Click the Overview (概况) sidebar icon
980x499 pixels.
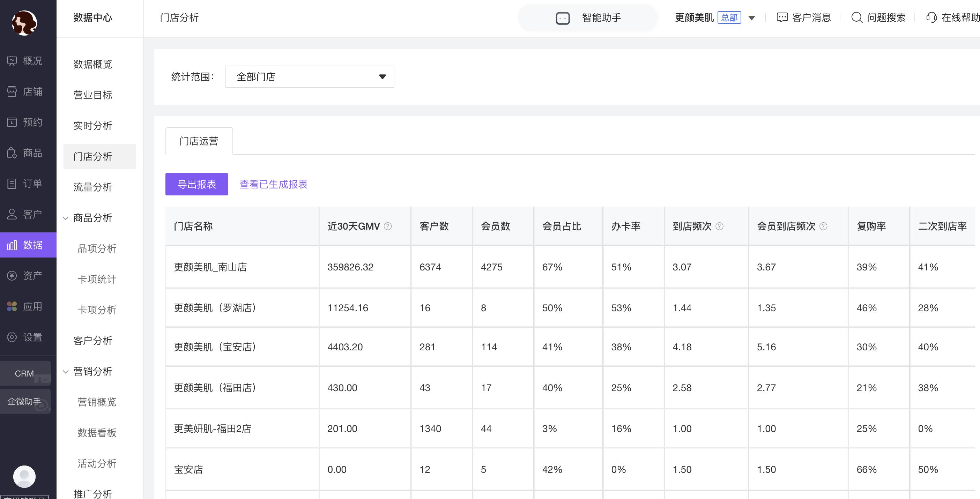[12, 60]
